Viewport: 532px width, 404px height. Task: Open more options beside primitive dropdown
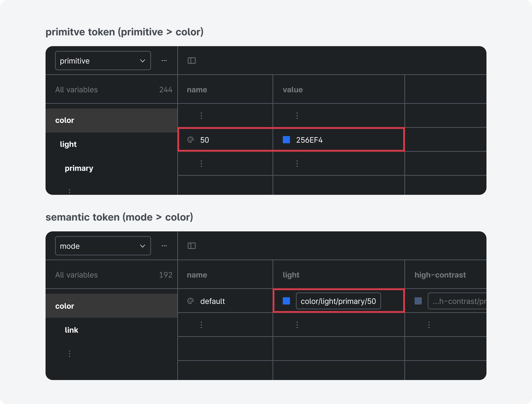(x=164, y=61)
